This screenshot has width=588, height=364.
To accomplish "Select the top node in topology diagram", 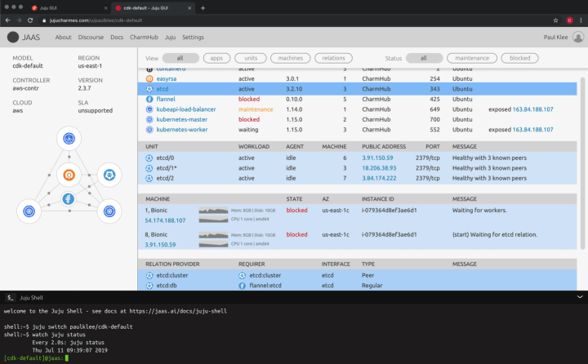I will coord(69,138).
